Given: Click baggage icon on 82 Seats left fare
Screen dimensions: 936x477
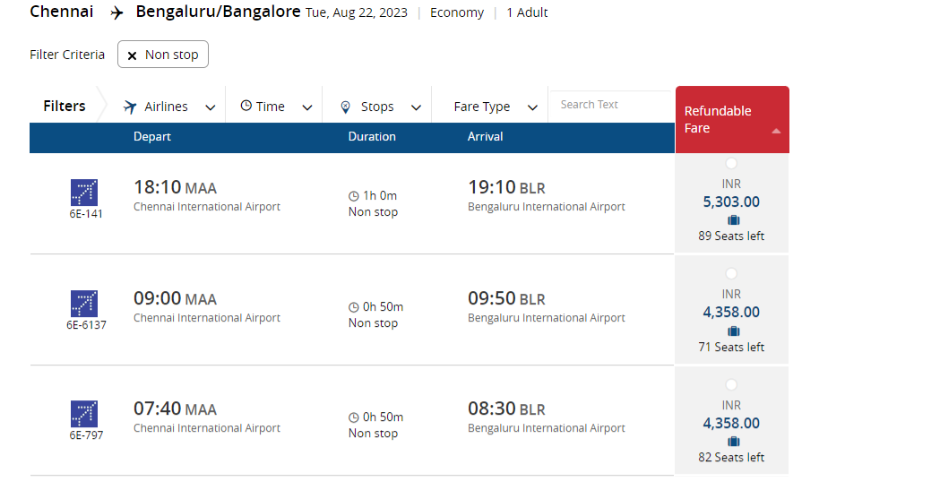Looking at the screenshot, I should click(x=734, y=442).
